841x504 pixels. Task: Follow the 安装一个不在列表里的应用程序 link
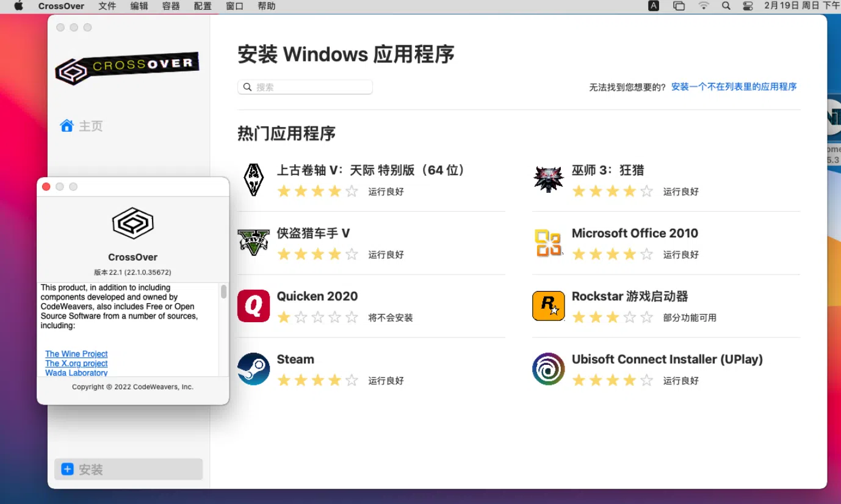[734, 87]
